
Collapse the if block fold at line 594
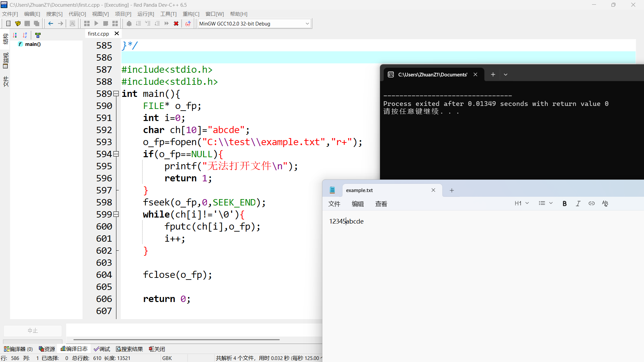click(116, 154)
